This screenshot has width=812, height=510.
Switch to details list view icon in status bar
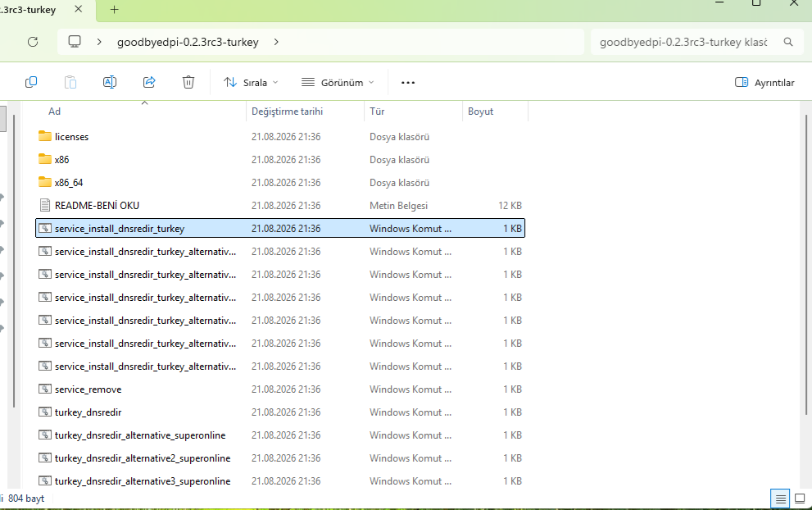point(780,499)
